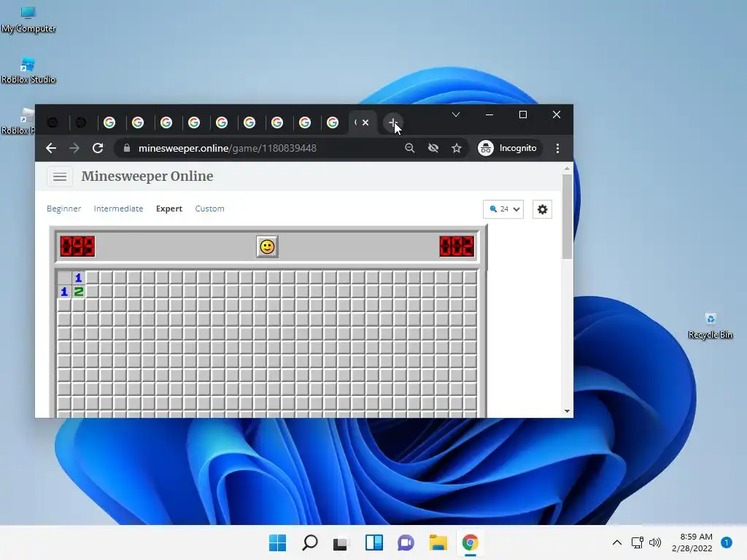Image resolution: width=747 pixels, height=560 pixels.
Task: Open the Widgets panel on taskbar
Action: [x=374, y=542]
